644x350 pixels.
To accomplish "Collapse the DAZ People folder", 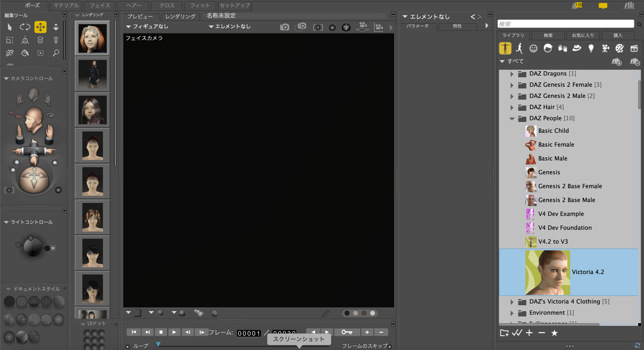I will pos(512,119).
